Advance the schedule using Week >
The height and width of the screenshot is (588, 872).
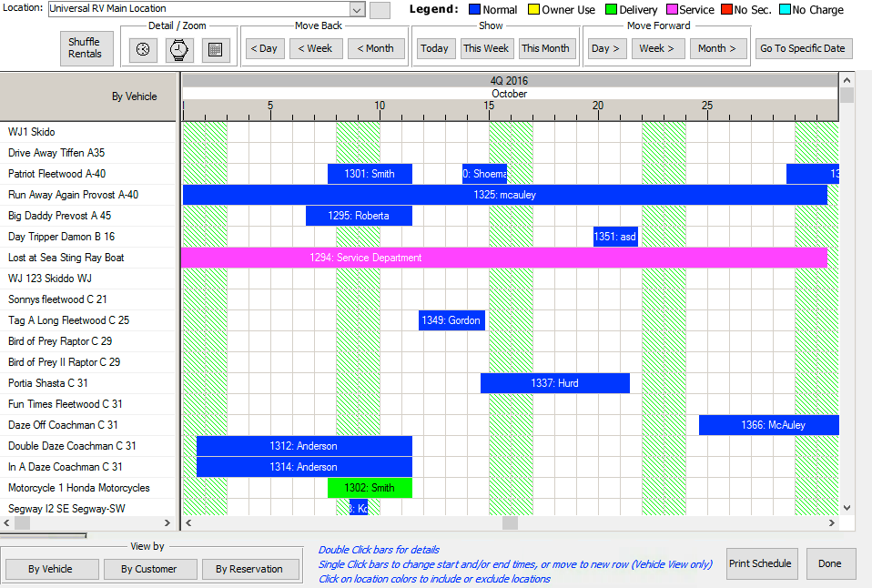click(x=658, y=48)
